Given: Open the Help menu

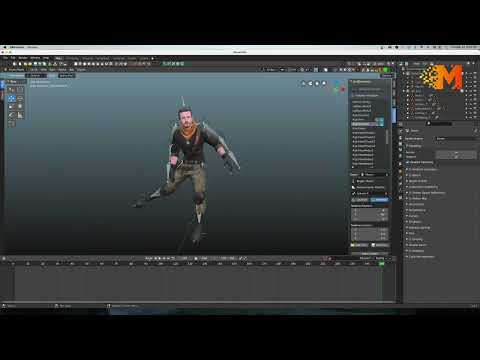Looking at the screenshot, I should 46,58.
